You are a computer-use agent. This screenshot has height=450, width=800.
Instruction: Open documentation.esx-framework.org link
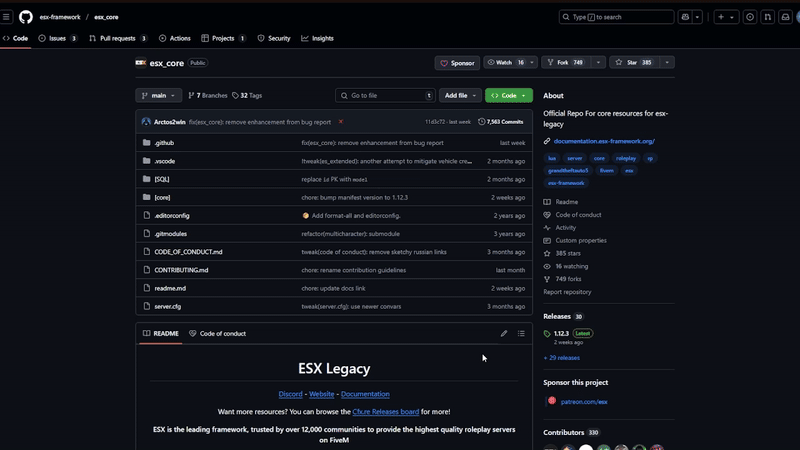point(604,141)
